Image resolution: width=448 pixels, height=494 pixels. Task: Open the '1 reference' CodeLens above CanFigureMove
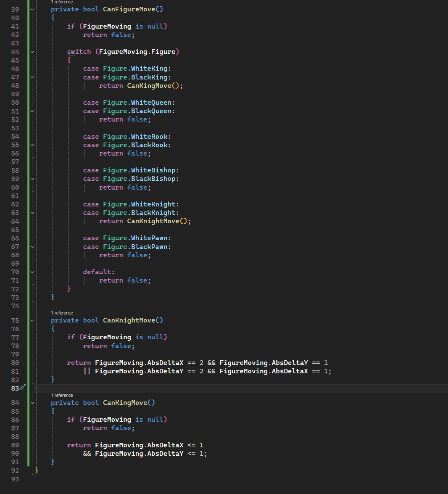point(62,2)
